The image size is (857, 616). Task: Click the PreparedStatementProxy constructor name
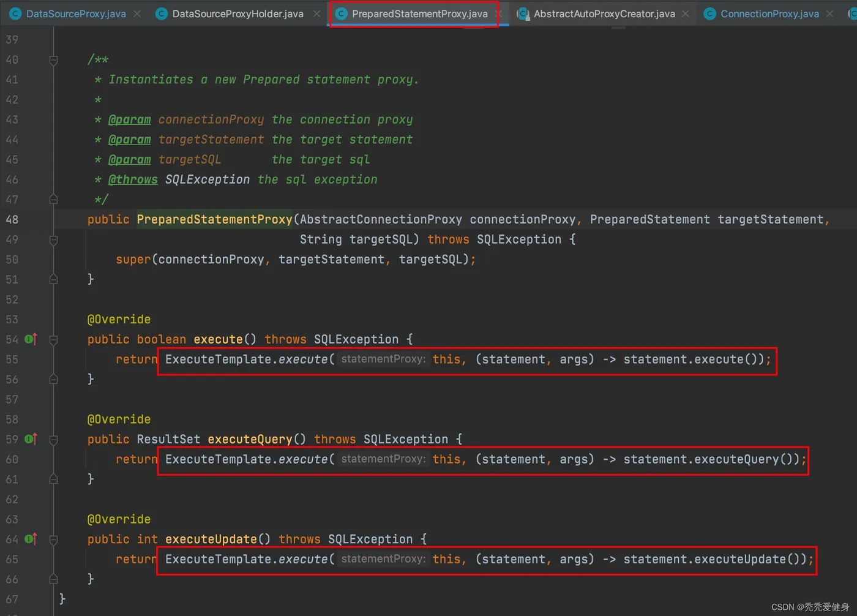pyautogui.click(x=215, y=219)
